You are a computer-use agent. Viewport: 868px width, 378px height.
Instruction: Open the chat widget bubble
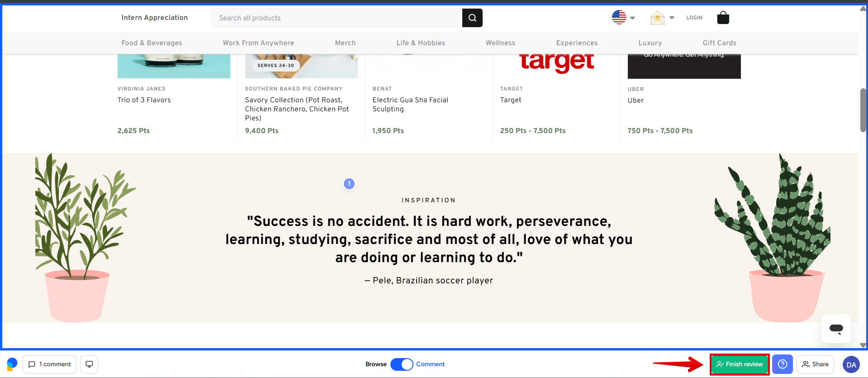tap(836, 329)
